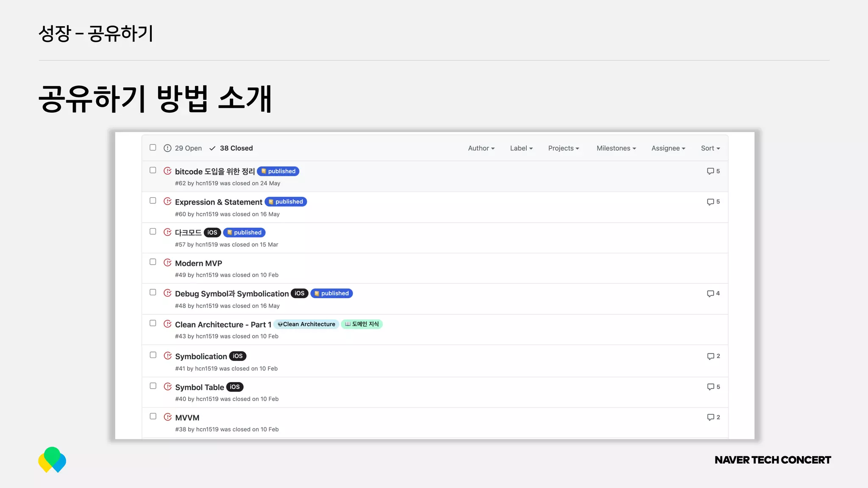Click the green 도메인 지식 label
The height and width of the screenshot is (488, 868).
[362, 324]
